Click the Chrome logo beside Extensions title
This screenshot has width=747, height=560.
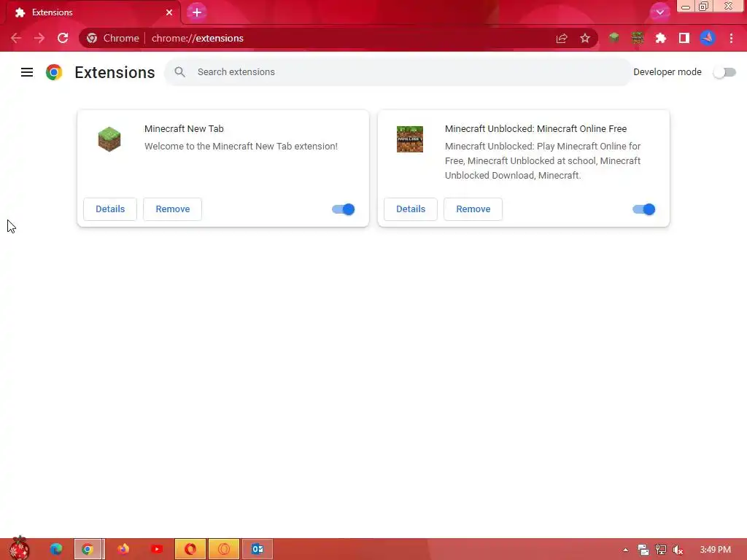(54, 72)
